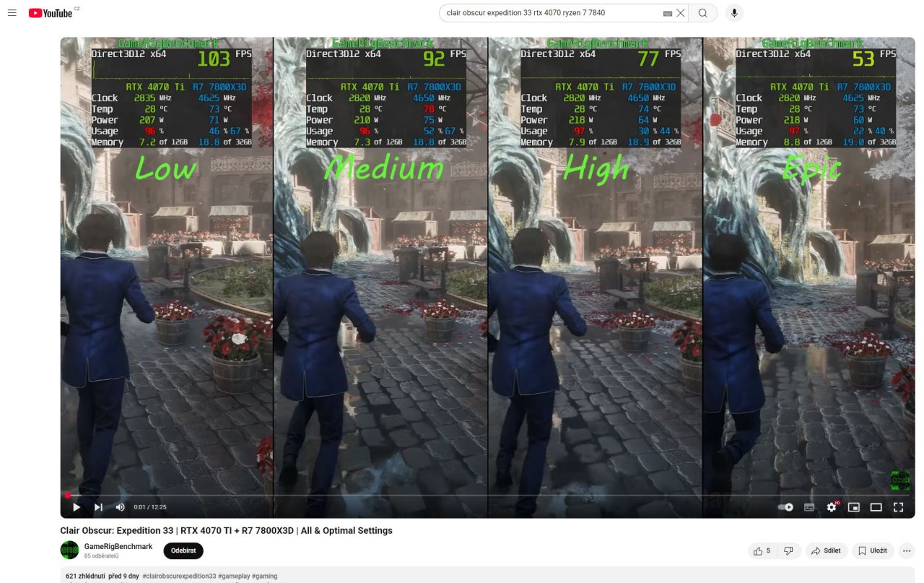Open more actions three-dot menu
The width and height of the screenshot is (924, 583).
[x=907, y=550]
